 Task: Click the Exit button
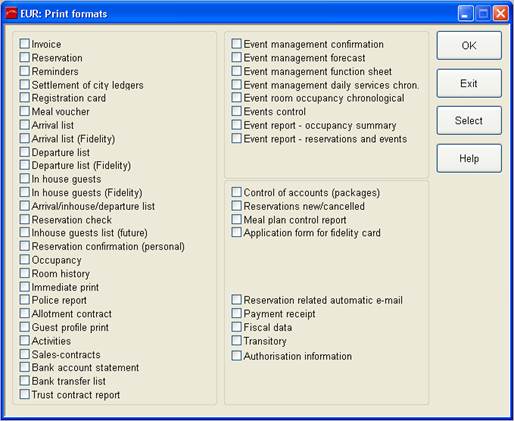pyautogui.click(x=469, y=83)
